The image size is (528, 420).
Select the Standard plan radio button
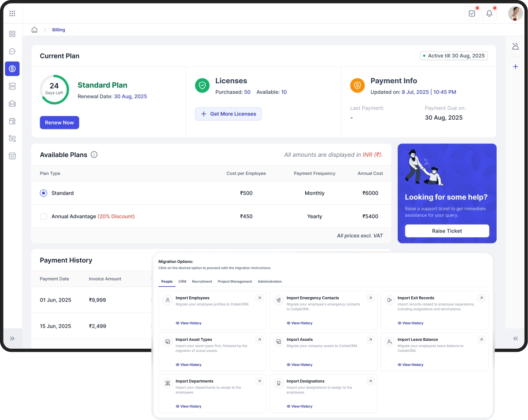click(44, 193)
